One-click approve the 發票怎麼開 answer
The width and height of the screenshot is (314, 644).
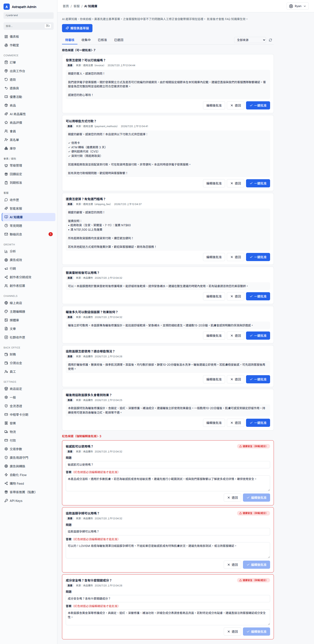point(258,105)
